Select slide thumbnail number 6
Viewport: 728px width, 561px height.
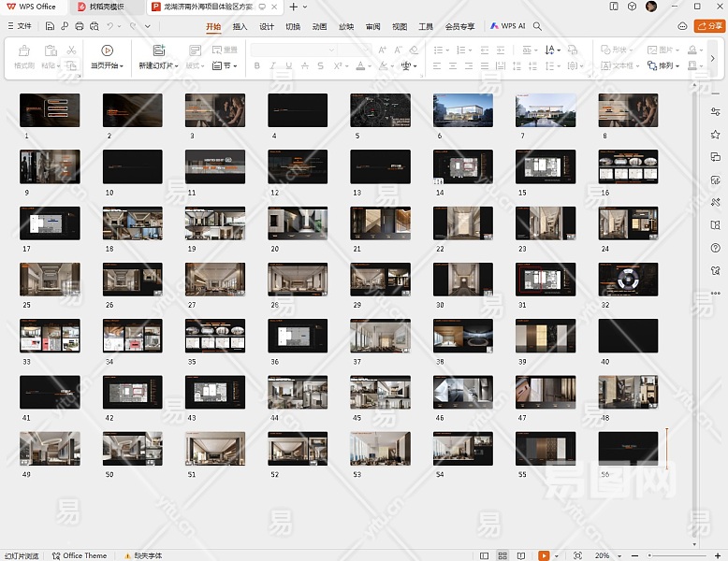(463, 110)
